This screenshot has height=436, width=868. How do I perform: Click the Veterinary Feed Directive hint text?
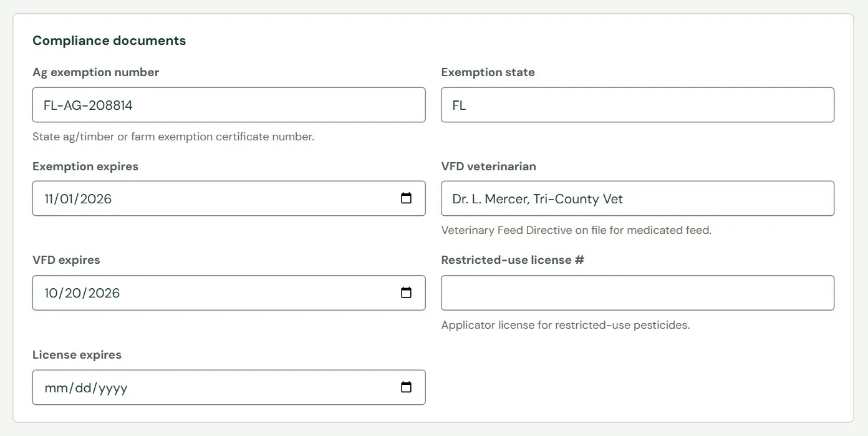point(576,230)
